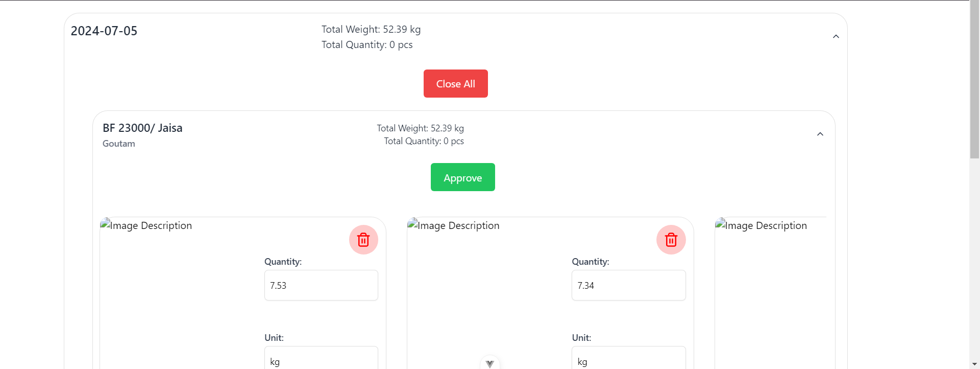Delete the item with quantity 7.34
Viewport: 980px width, 369px height.
[671, 240]
